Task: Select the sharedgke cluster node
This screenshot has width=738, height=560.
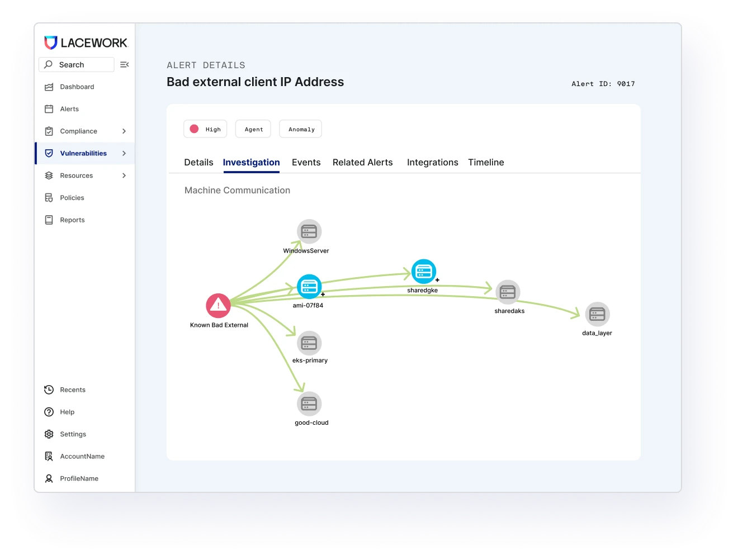Action: 423,272
